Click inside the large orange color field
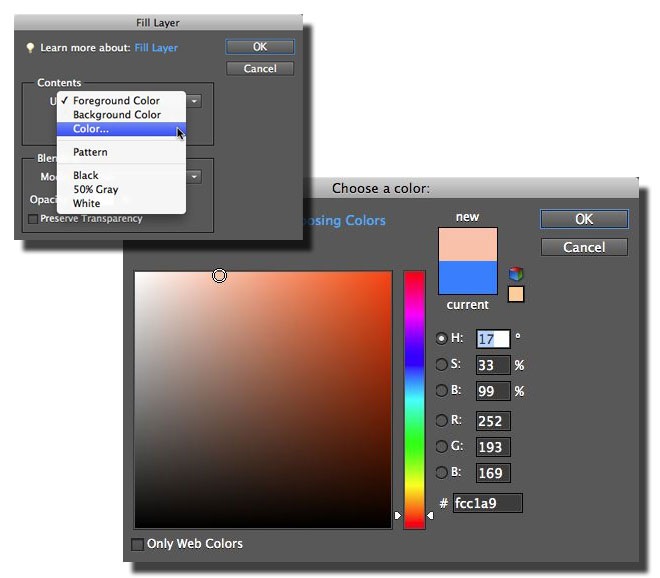 tap(263, 400)
